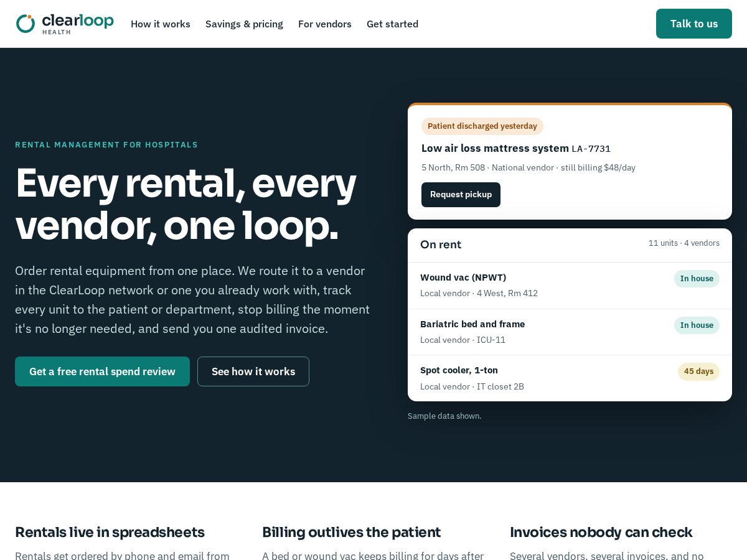Image resolution: width=747 pixels, height=560 pixels.
Task: Go to Savings & pricing
Action: (244, 24)
